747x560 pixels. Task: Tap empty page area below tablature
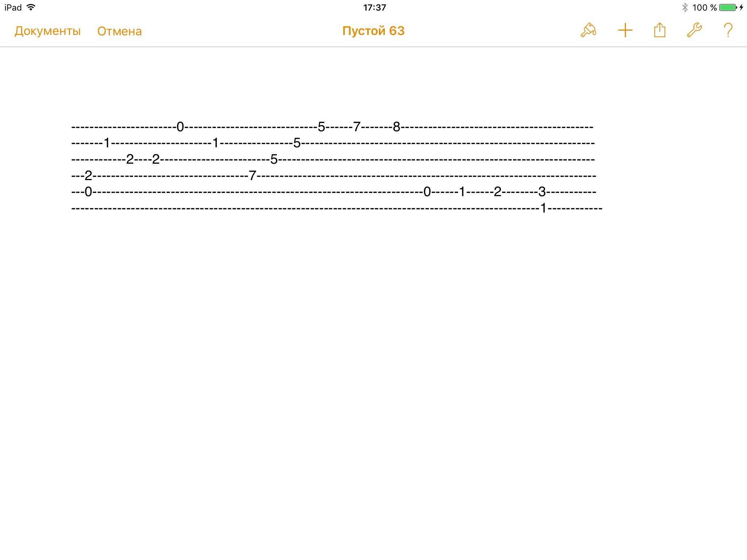[373, 365]
